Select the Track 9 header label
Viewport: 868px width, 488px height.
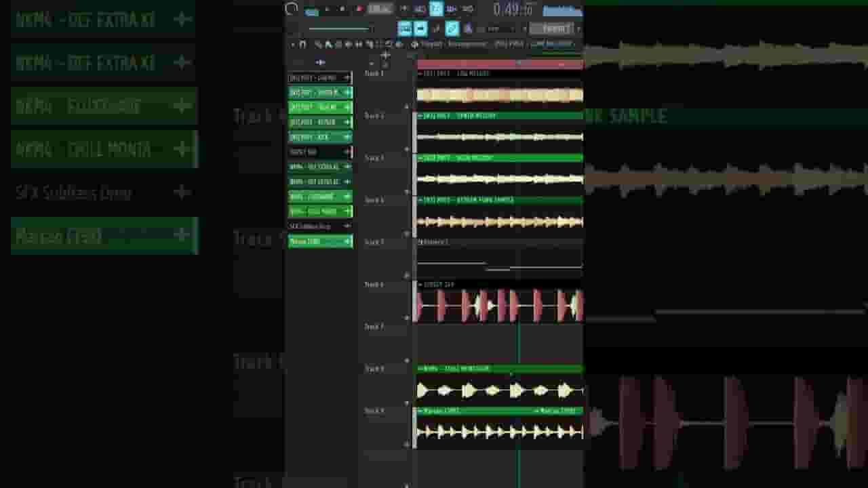[x=374, y=411]
